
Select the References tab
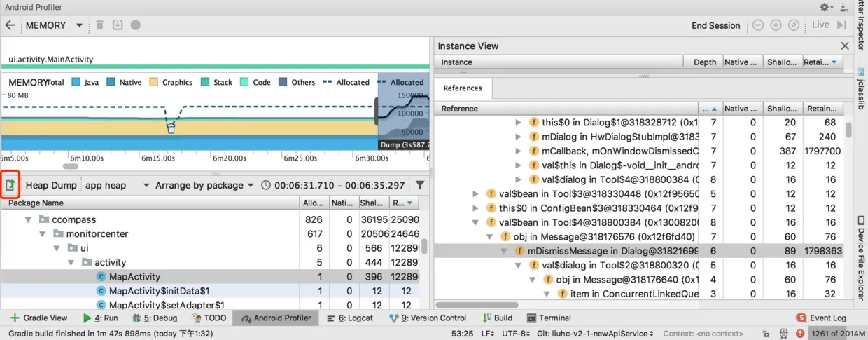click(x=463, y=88)
